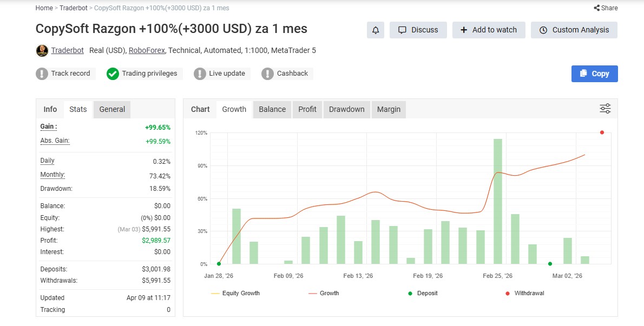
Task: Select the Chart tab label
Action: coord(200,109)
